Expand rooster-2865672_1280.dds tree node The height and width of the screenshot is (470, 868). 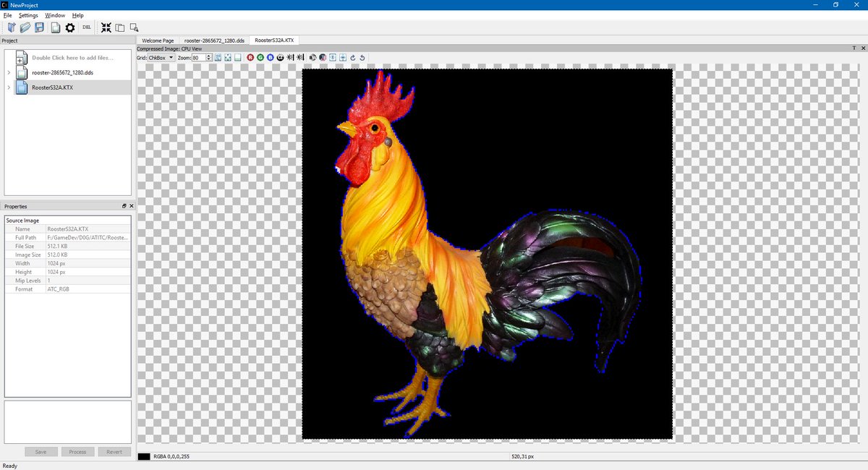click(9, 72)
